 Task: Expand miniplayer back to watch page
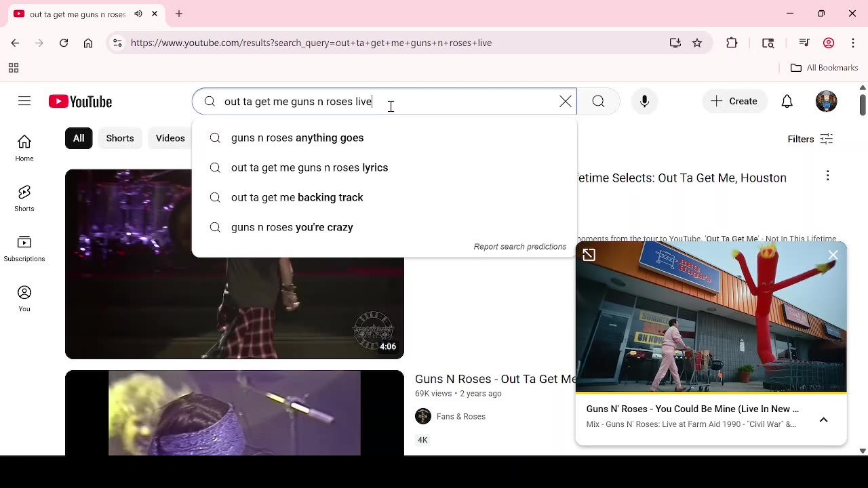589,255
